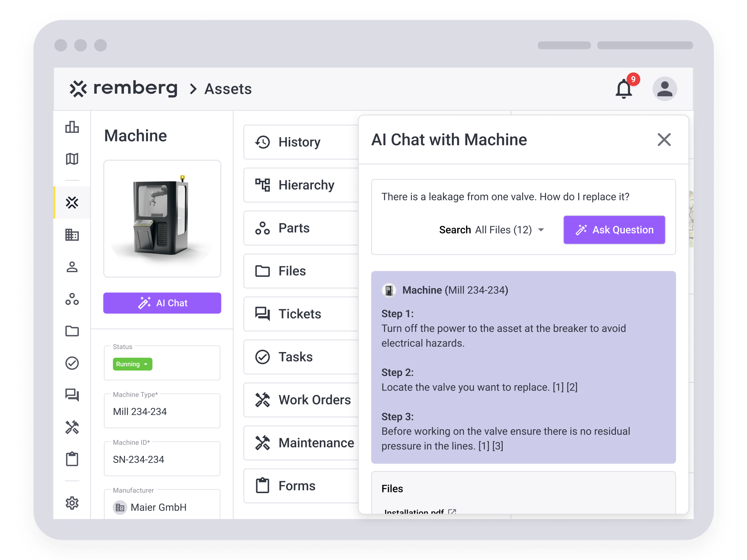Screen dimensions: 747x560
Task: Click the notification bell icon
Action: (x=623, y=88)
